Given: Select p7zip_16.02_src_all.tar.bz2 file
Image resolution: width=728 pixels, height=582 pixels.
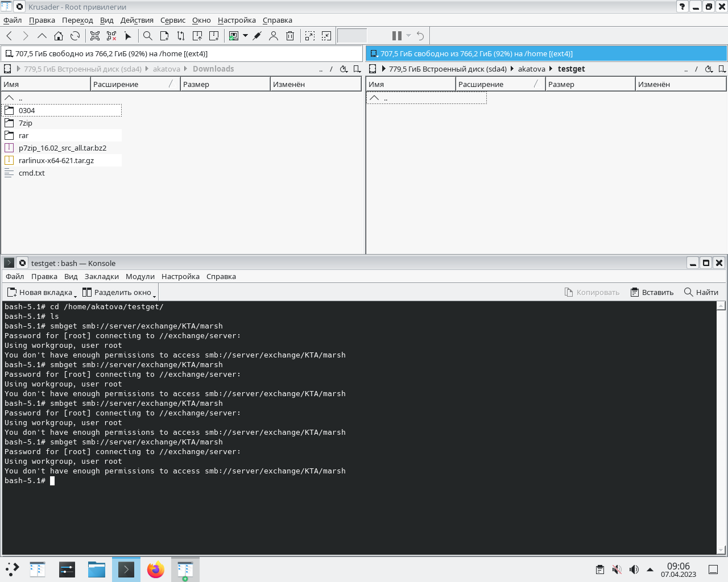Looking at the screenshot, I should tap(61, 148).
